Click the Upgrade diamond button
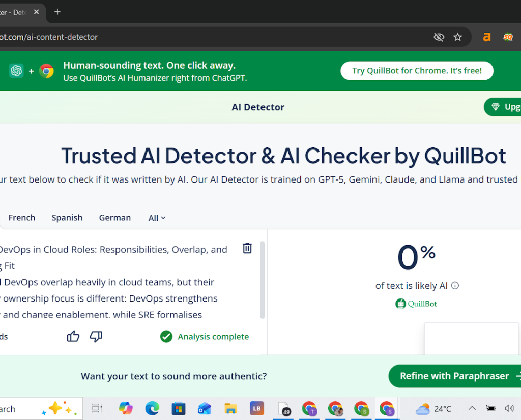 coord(502,107)
